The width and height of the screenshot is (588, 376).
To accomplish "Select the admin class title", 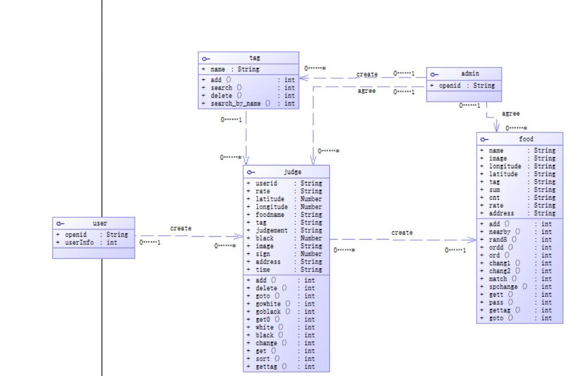I will (470, 74).
